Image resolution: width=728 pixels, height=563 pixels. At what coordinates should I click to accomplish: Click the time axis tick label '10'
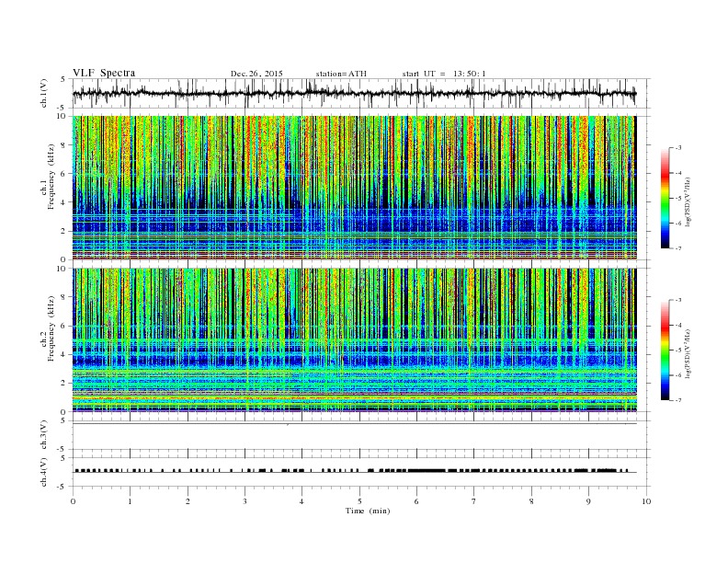click(646, 501)
